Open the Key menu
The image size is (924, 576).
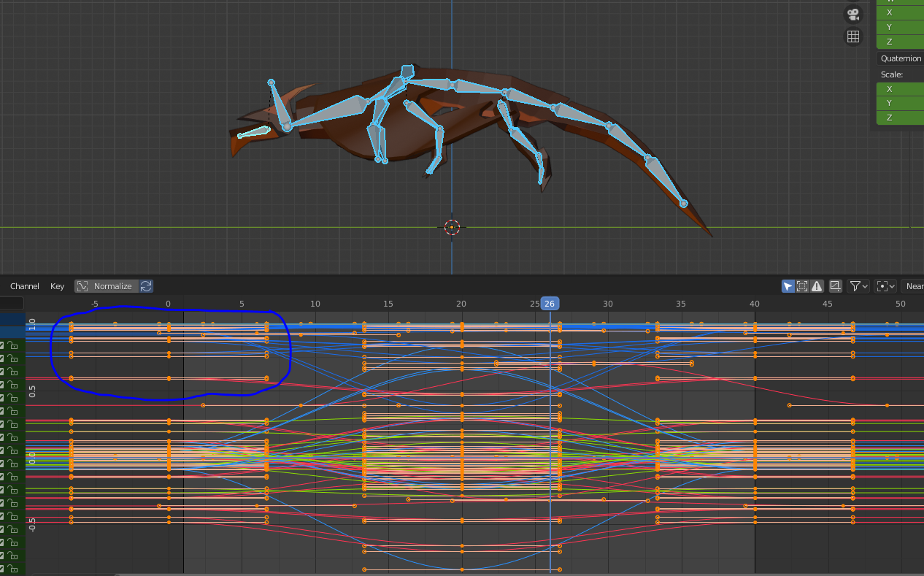pyautogui.click(x=58, y=286)
